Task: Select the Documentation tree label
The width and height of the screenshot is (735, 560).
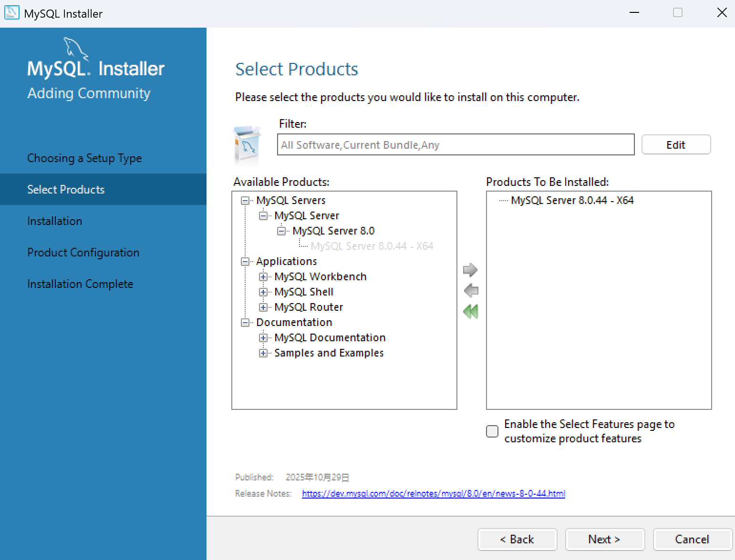Action: 294,323
